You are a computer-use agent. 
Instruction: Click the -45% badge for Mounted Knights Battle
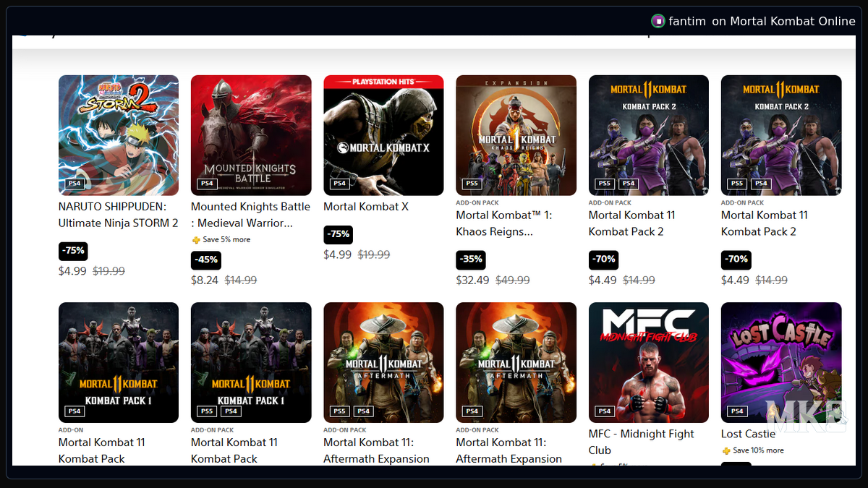tap(205, 260)
